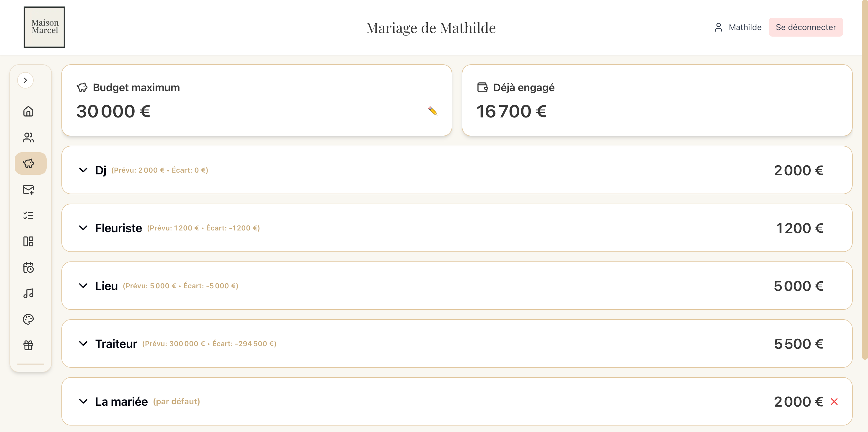868x432 pixels.
Task: Expand the sidebar with arrow toggle
Action: [x=25, y=80]
